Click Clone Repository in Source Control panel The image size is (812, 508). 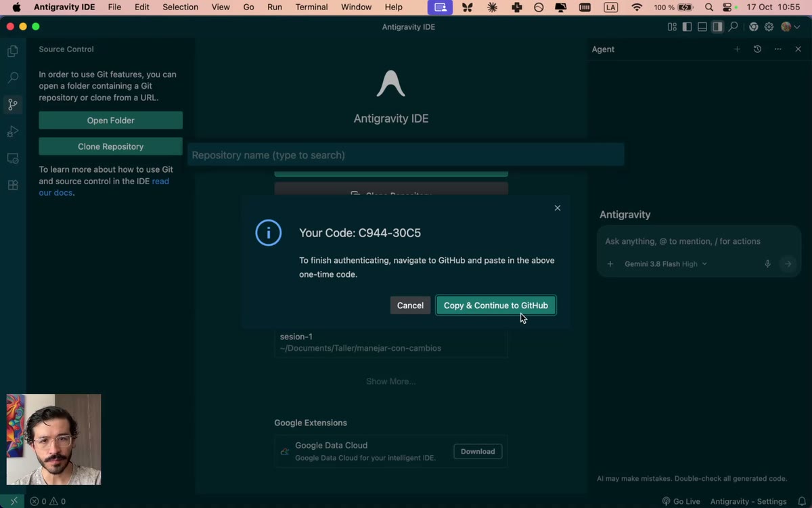pyautogui.click(x=111, y=146)
